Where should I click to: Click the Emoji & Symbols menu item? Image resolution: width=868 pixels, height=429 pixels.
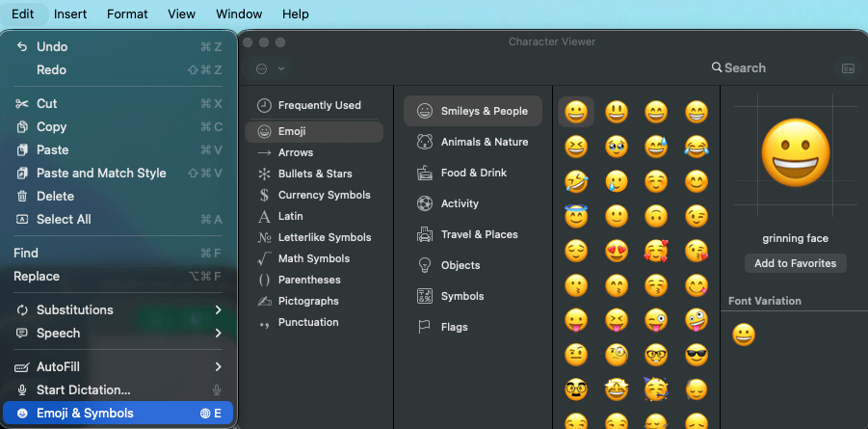118,414
